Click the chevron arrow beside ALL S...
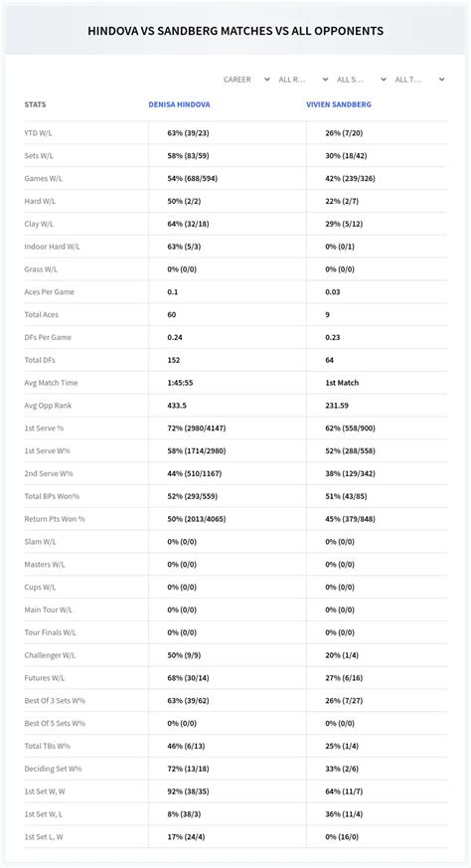Image resolution: width=471 pixels, height=868 pixels. pyautogui.click(x=383, y=80)
